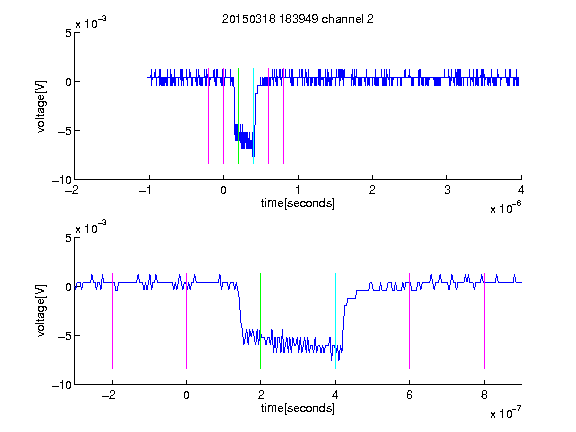Select the green marker at 2 in bottom plot

[x=260, y=321]
